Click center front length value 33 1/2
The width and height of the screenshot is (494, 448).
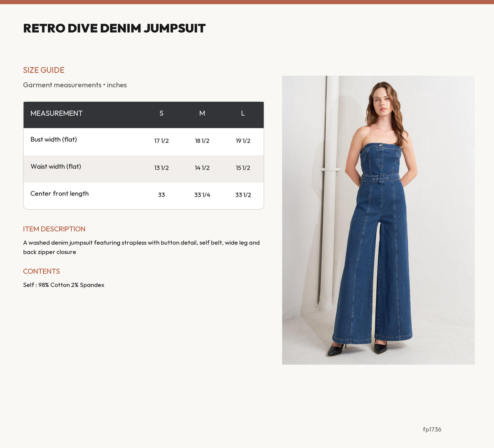(243, 195)
